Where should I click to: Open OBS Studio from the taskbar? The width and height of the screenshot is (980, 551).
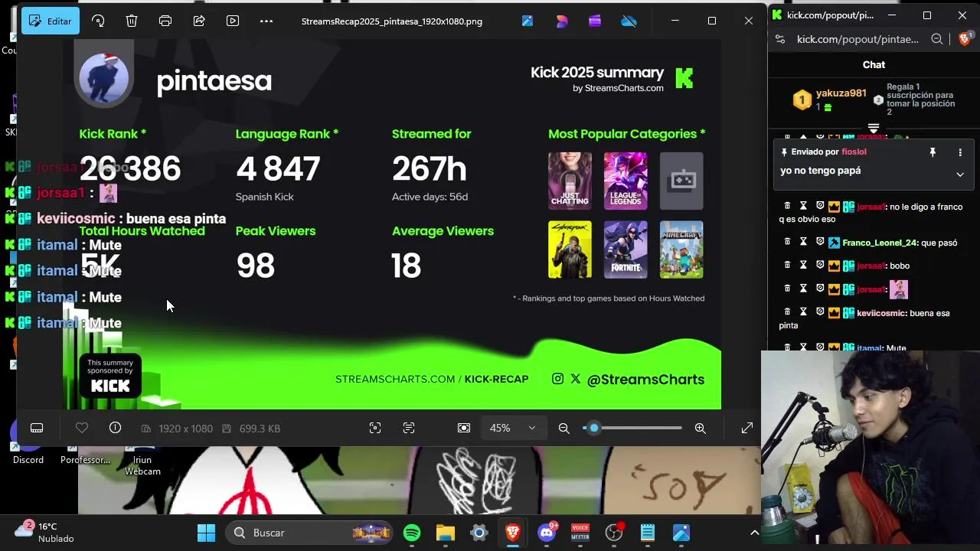(x=614, y=533)
